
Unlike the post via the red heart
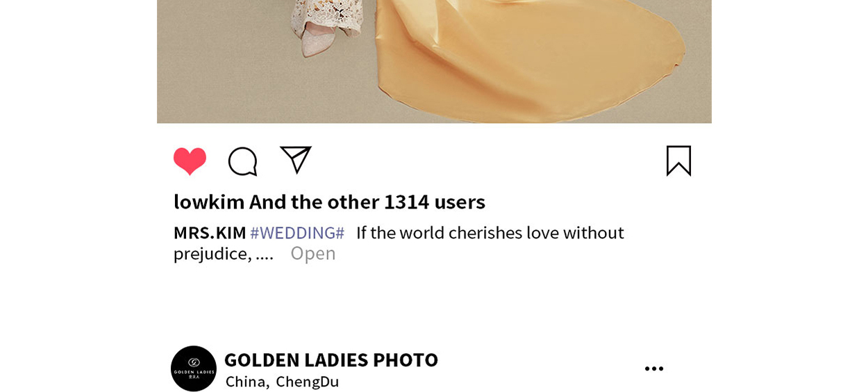point(190,161)
